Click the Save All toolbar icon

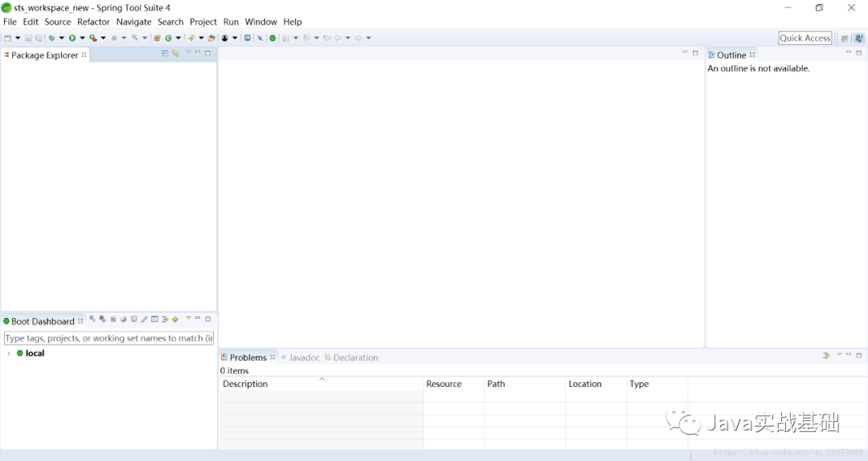(39, 39)
